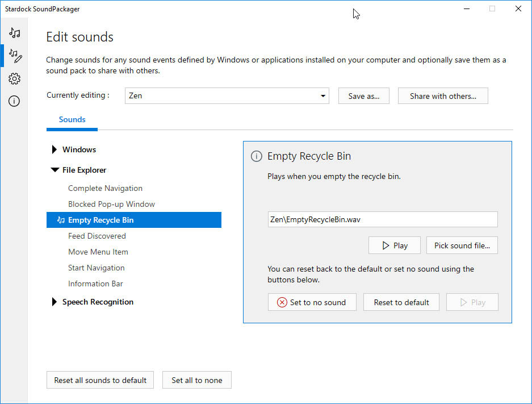The height and width of the screenshot is (404, 532).
Task: Click the disabled Play button for default sound
Action: [472, 302]
